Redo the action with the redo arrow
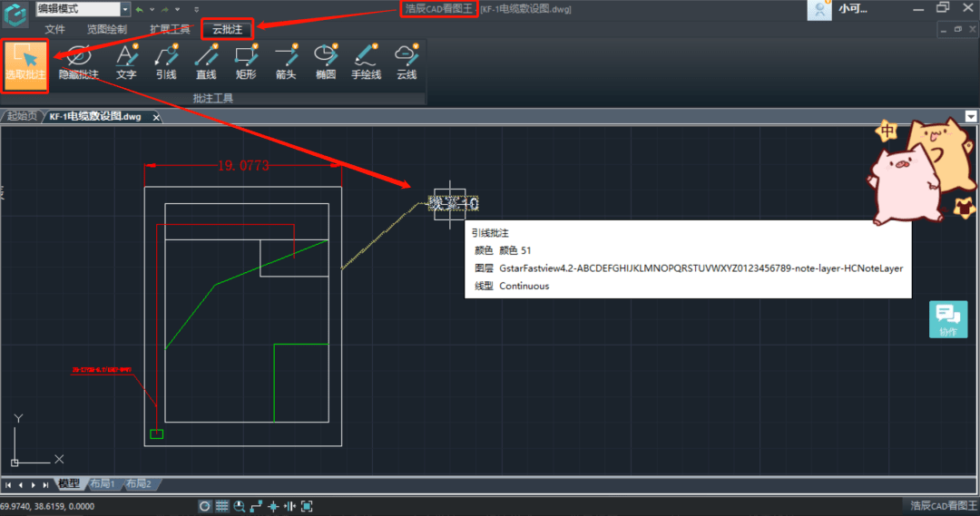 coord(165,9)
